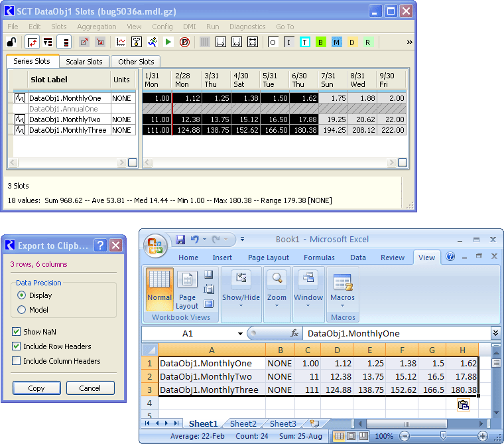Click the blue M flag button

(x=336, y=42)
